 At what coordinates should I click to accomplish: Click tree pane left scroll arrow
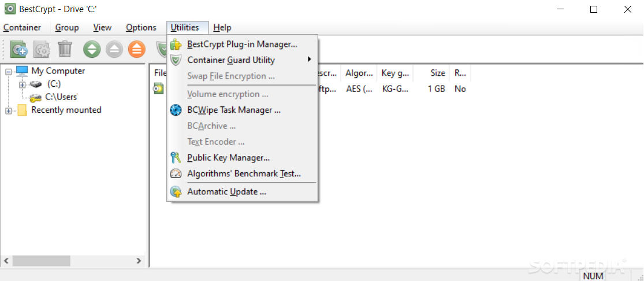(x=6, y=261)
